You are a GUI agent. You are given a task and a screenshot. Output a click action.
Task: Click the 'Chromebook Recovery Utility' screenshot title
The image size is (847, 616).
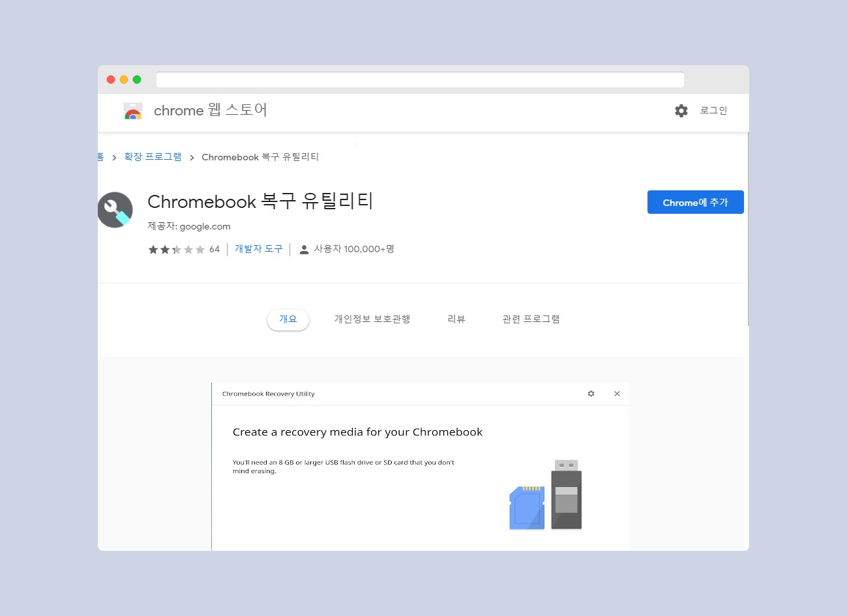(x=268, y=394)
